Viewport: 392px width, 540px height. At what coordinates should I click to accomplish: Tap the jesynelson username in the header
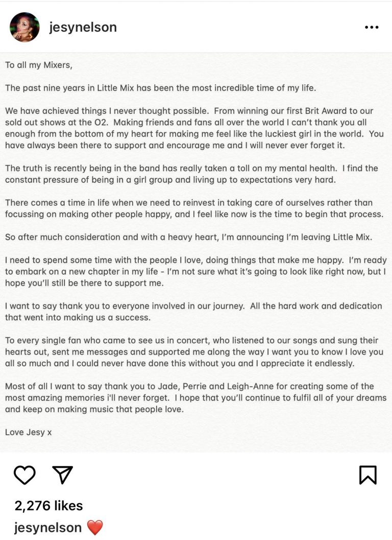coord(83,28)
